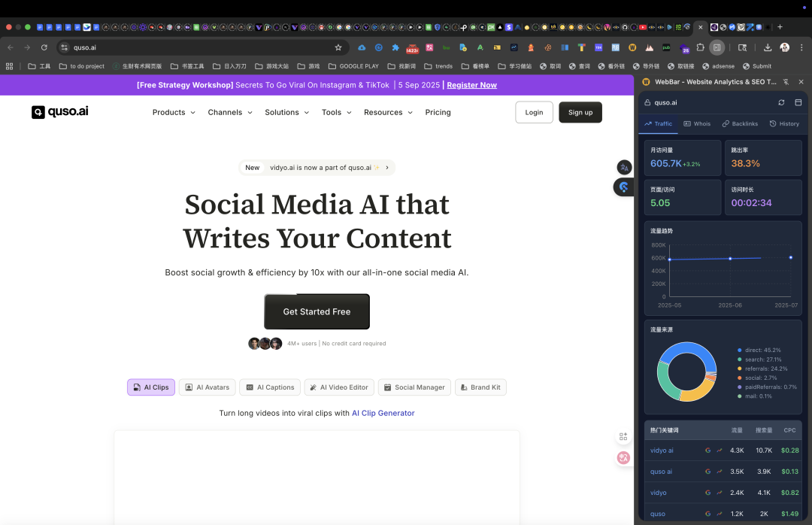Click Get Started Free
The height and width of the screenshot is (525, 812).
point(317,311)
